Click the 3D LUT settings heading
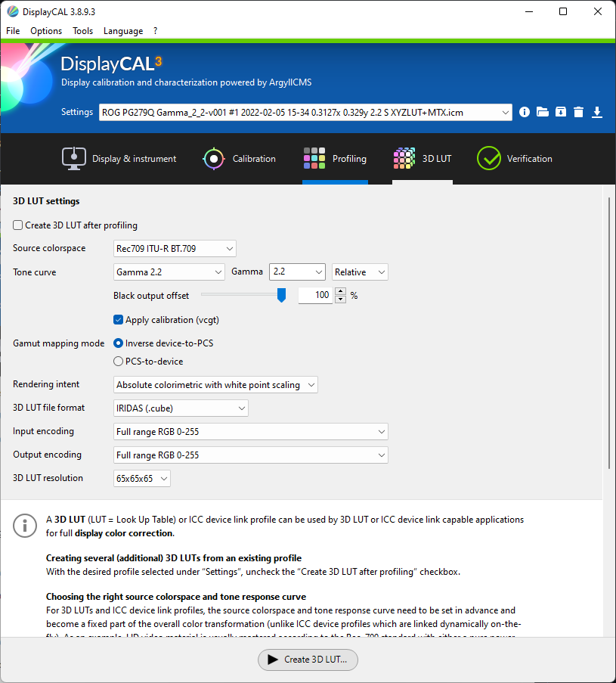This screenshot has height=683, width=616. tap(46, 201)
